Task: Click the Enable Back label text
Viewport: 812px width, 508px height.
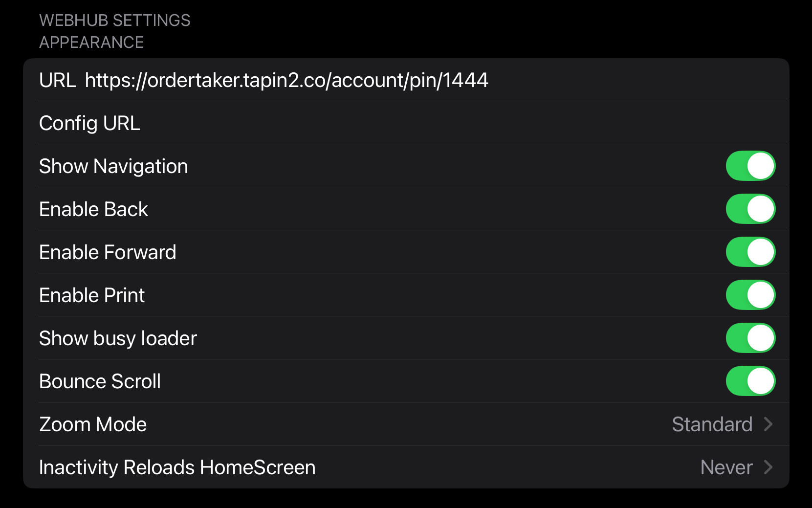Action: (x=93, y=209)
